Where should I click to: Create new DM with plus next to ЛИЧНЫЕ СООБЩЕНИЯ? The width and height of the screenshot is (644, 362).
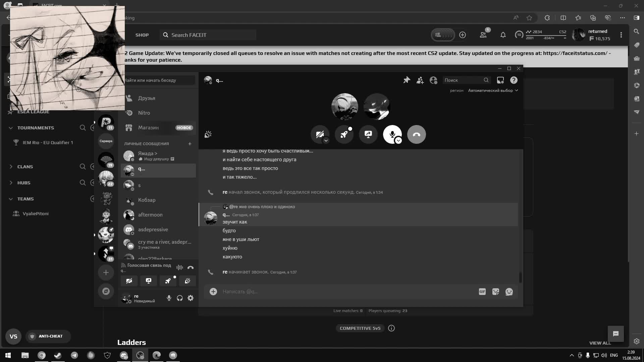click(190, 144)
